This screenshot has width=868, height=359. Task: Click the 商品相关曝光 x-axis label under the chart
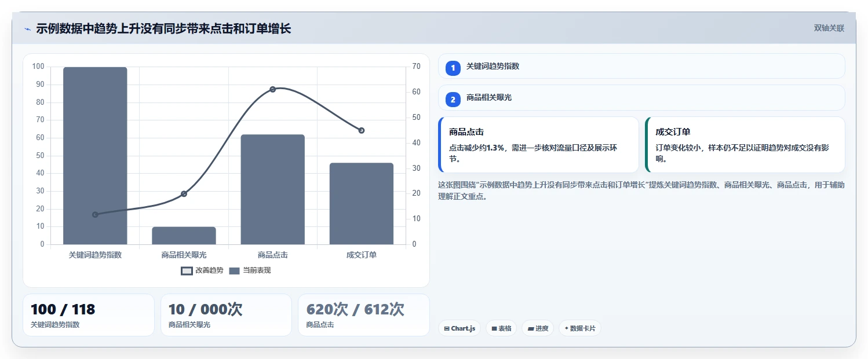(x=184, y=255)
